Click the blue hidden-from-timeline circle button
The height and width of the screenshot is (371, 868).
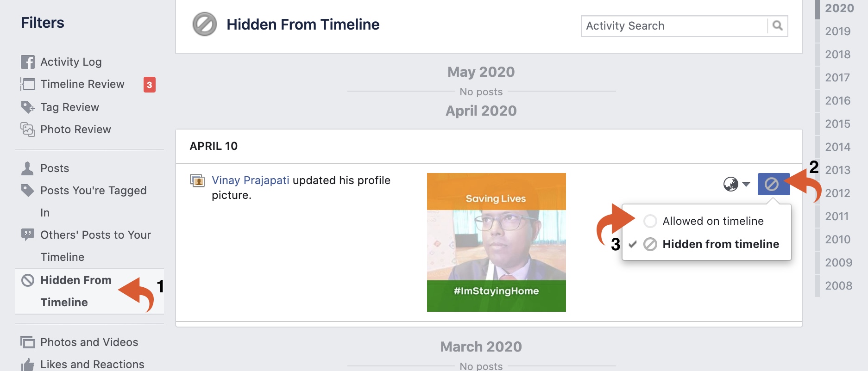pos(774,184)
